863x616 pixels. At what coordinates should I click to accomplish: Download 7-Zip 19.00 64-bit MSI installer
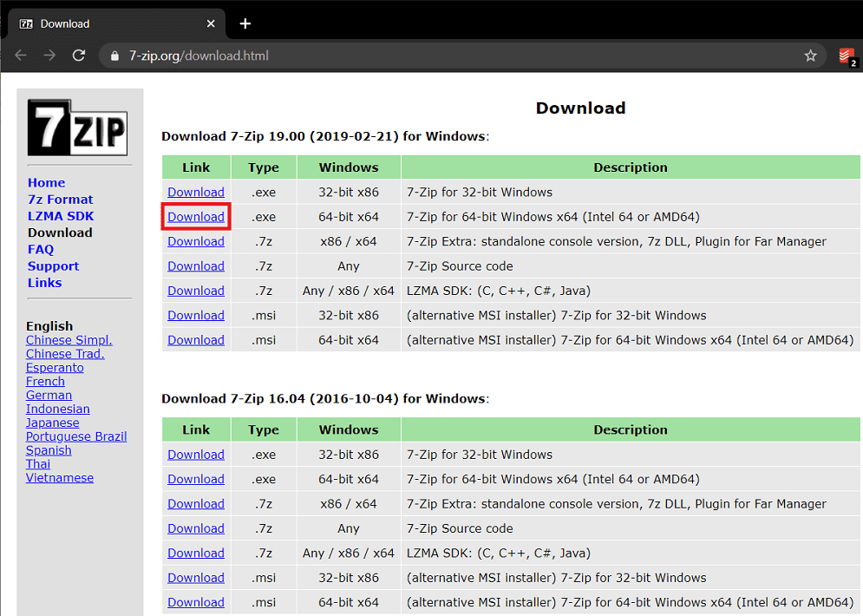[196, 340]
